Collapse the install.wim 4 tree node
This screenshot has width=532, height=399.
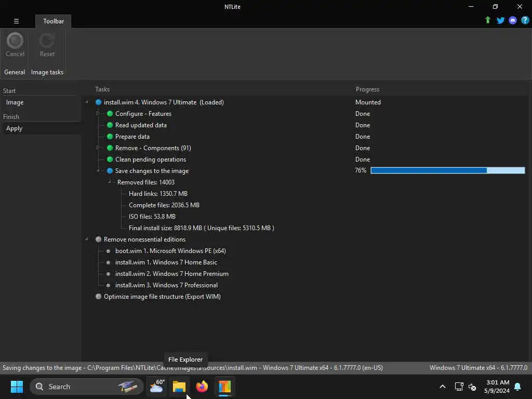pos(87,102)
